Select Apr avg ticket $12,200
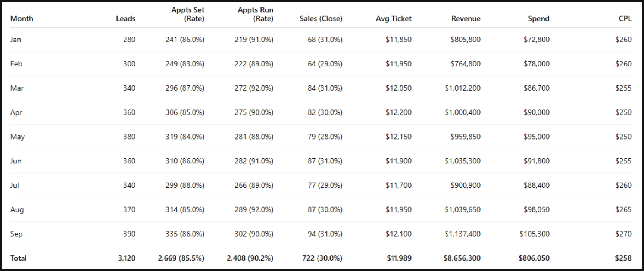 tap(398, 112)
